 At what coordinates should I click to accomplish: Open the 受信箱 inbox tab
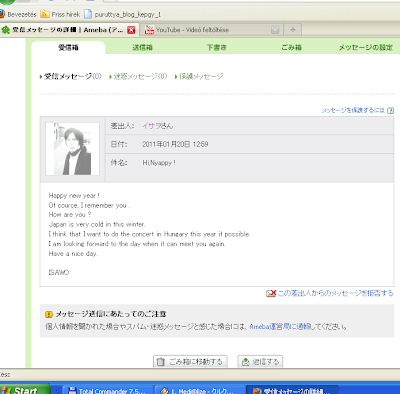[x=68, y=47]
